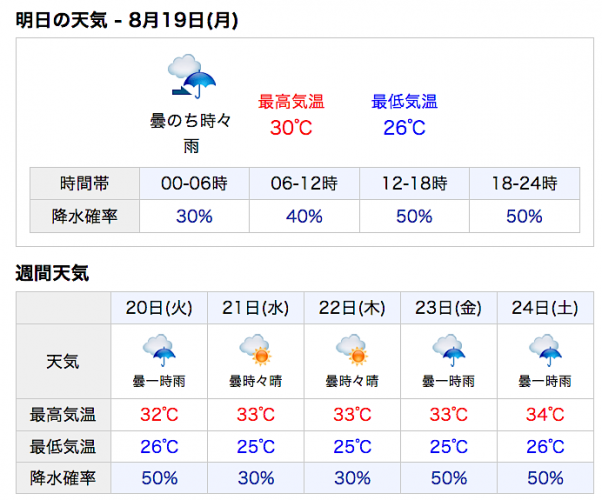Click the 明日の天気 - 8月19日(月) heading

click(127, 20)
